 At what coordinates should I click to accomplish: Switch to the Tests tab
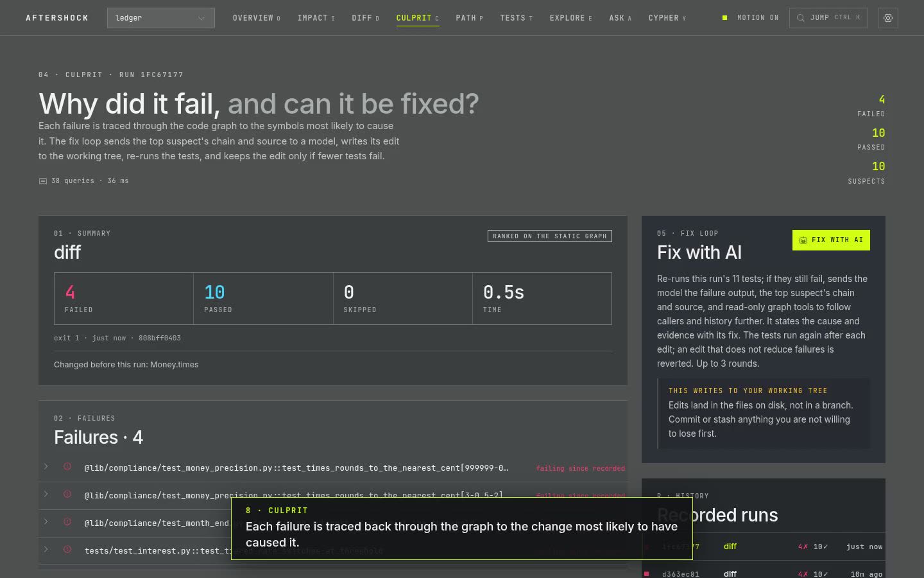click(x=517, y=18)
